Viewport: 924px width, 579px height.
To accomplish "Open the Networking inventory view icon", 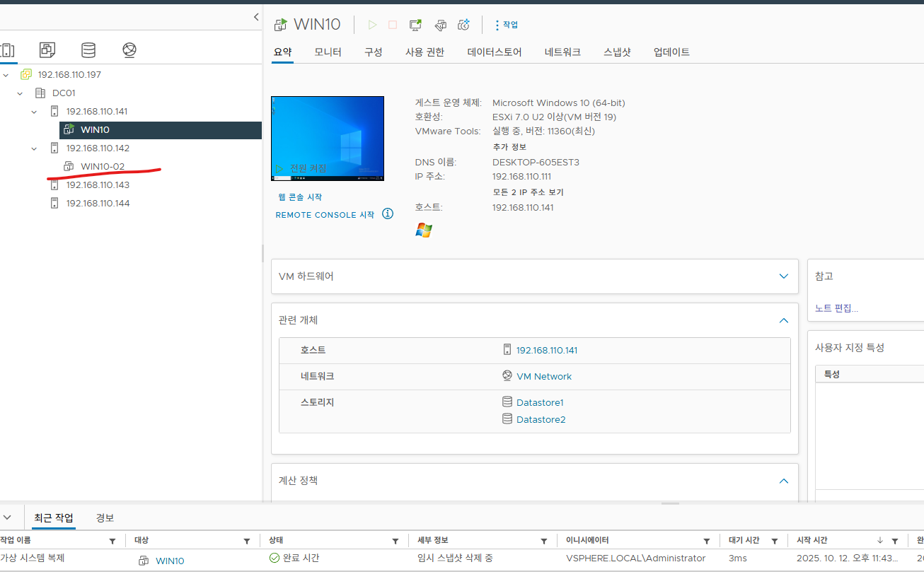I will (x=129, y=49).
